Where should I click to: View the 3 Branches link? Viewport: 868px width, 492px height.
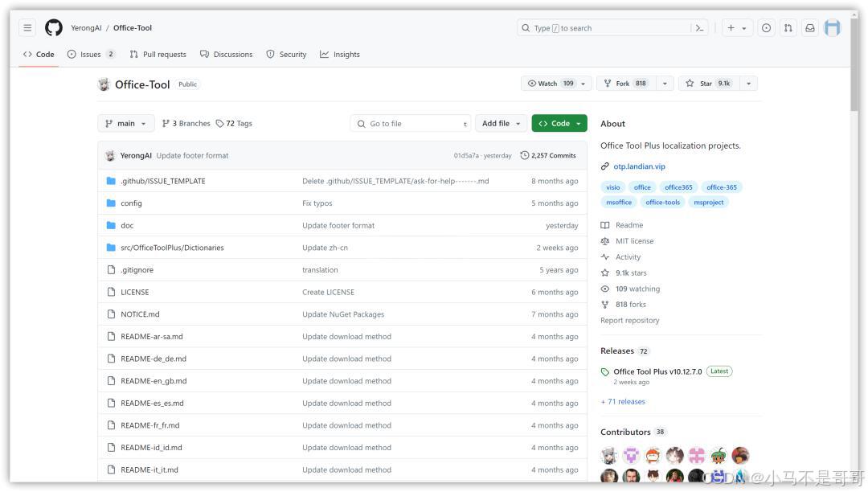point(186,124)
